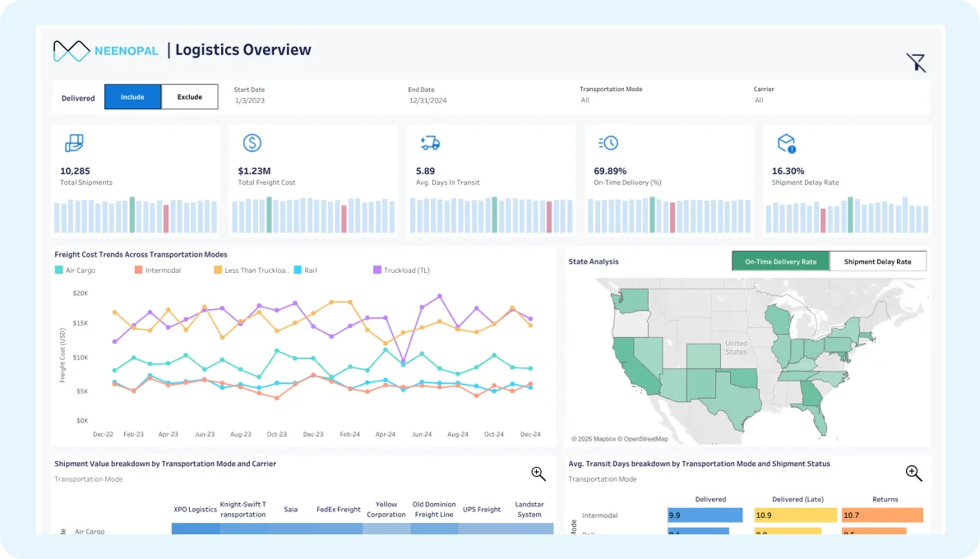The image size is (980, 559).
Task: Click the Saia column header
Action: click(x=290, y=510)
